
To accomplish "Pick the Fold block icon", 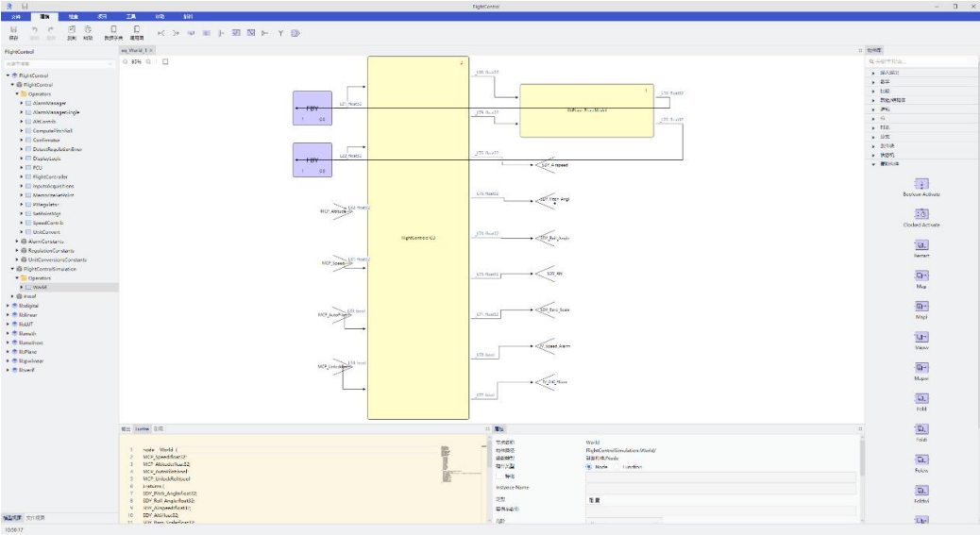I will pyautogui.click(x=921, y=398).
